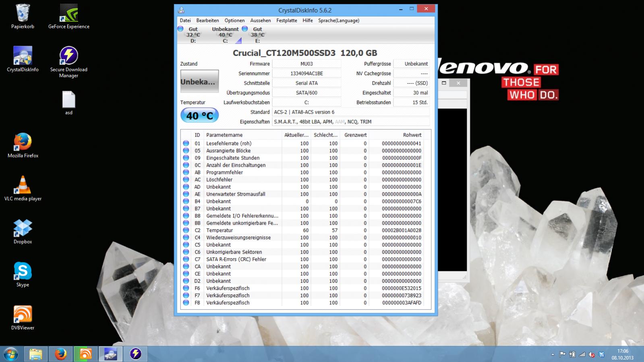Select the Wiederzuweisungsereignisse row
This screenshot has height=362, width=644.
(x=303, y=238)
